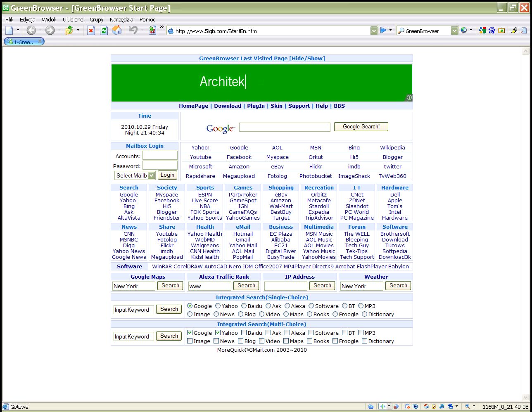Click the clipboard checkmark icon in status bar

[434, 406]
